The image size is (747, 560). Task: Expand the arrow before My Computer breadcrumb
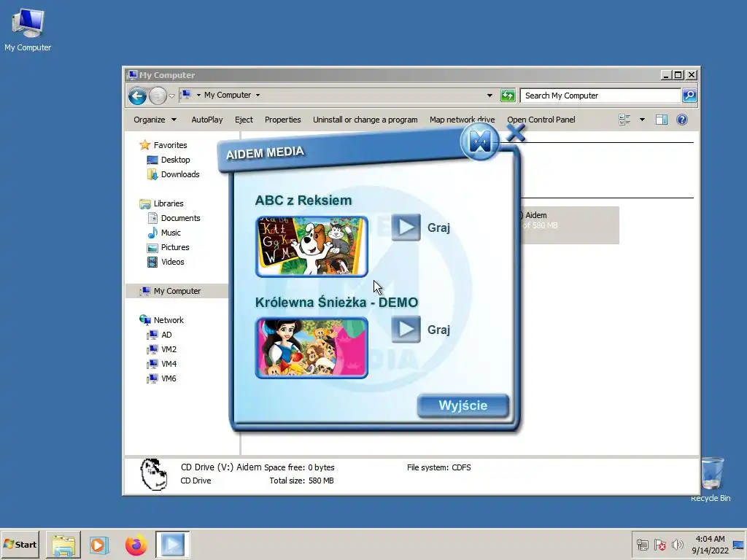[198, 96]
